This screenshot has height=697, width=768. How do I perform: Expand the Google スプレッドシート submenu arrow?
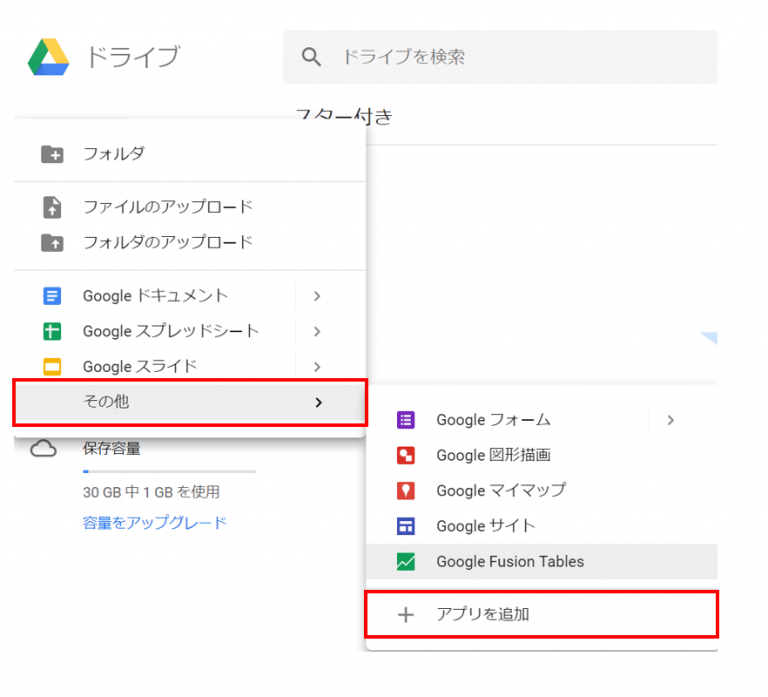point(317,331)
